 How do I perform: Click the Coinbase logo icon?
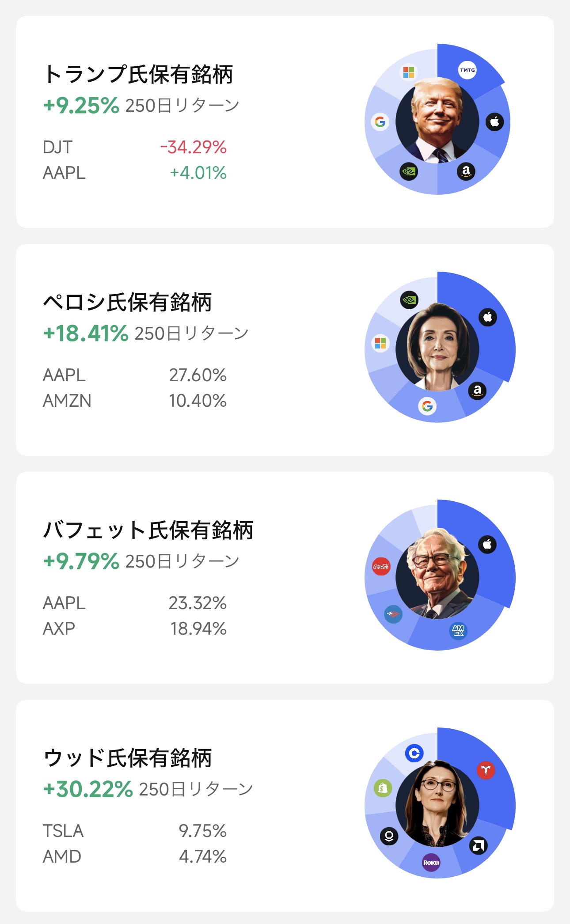pyautogui.click(x=414, y=753)
